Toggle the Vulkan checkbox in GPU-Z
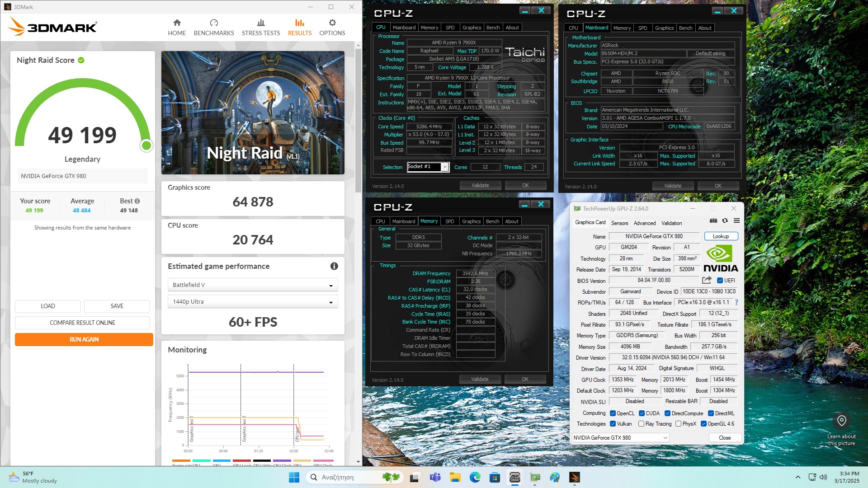Image resolution: width=868 pixels, height=488 pixels. click(x=613, y=424)
